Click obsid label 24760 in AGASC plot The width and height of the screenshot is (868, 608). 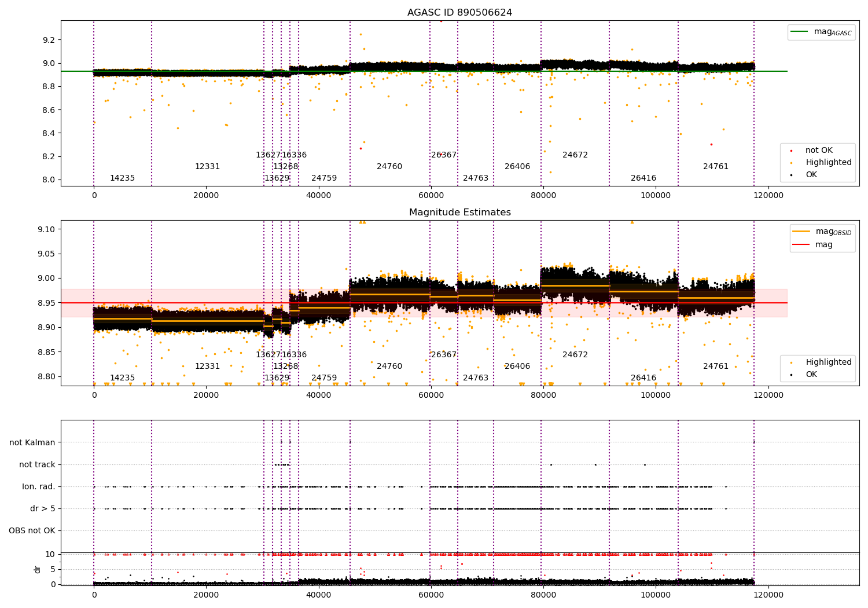[389, 167]
